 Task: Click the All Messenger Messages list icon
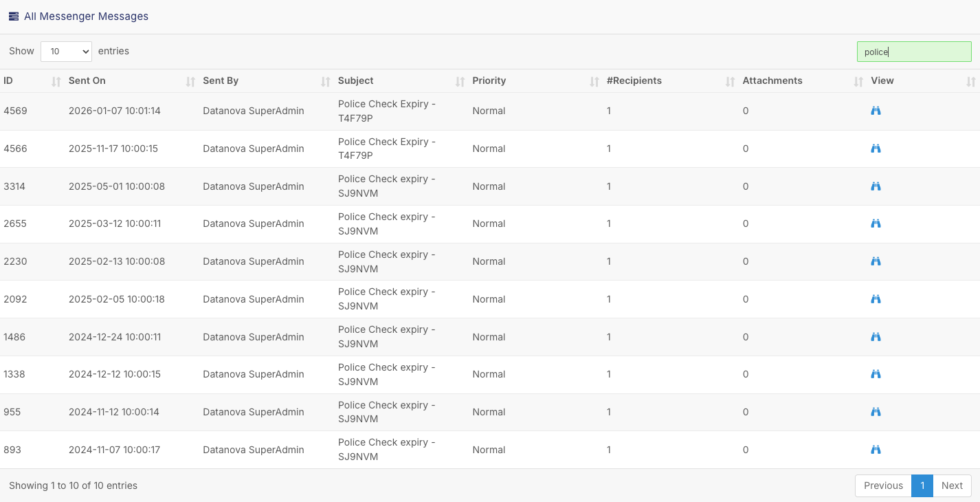(x=14, y=17)
